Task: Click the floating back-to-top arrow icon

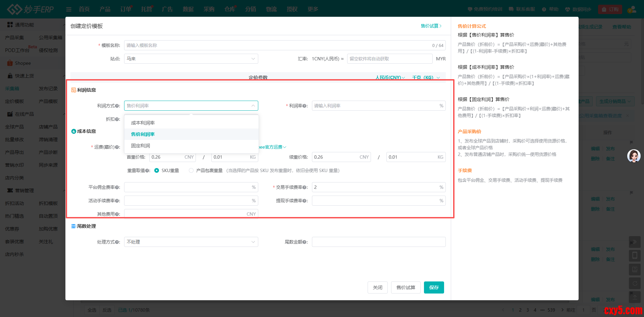Action: click(x=635, y=297)
